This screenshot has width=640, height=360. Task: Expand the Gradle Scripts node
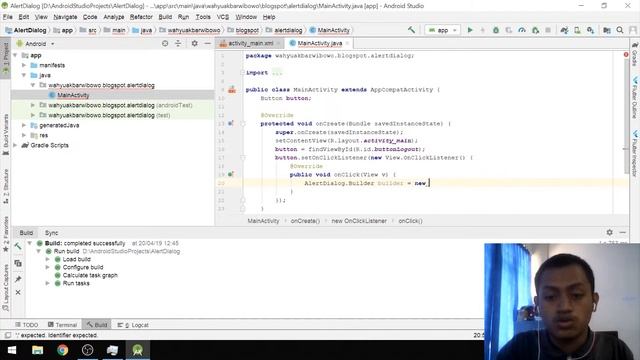[16, 145]
